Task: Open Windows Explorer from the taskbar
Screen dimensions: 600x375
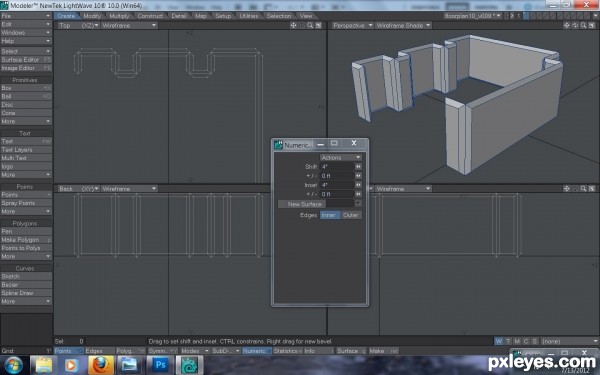Action: 44,365
